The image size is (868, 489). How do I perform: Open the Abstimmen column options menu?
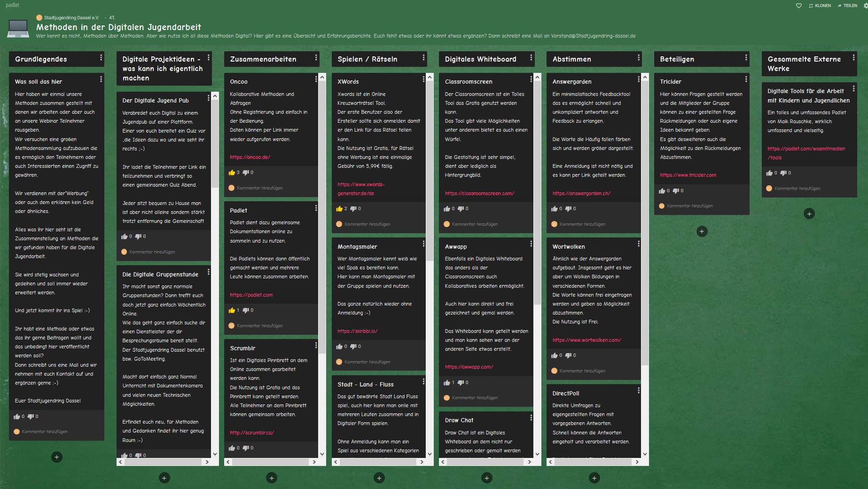point(639,57)
